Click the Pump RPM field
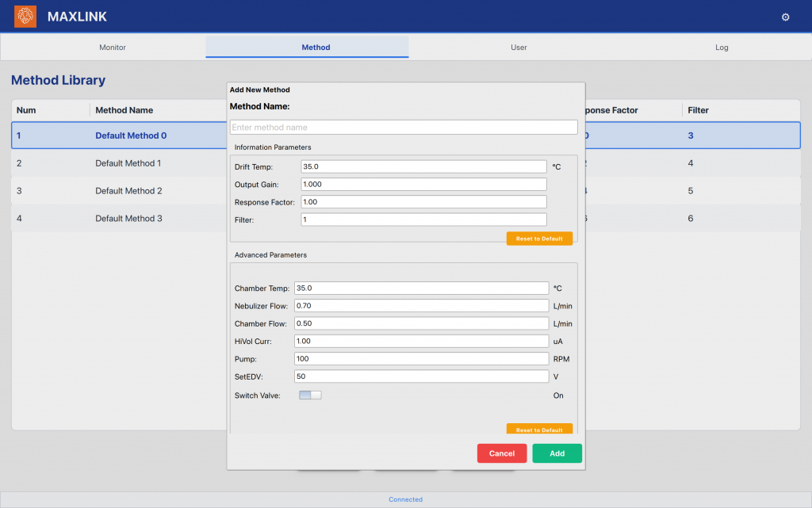The image size is (812, 508). click(x=421, y=359)
